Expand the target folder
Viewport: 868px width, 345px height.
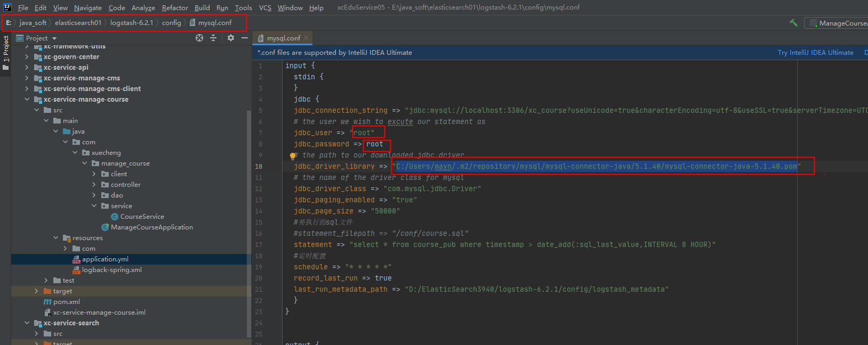36,291
